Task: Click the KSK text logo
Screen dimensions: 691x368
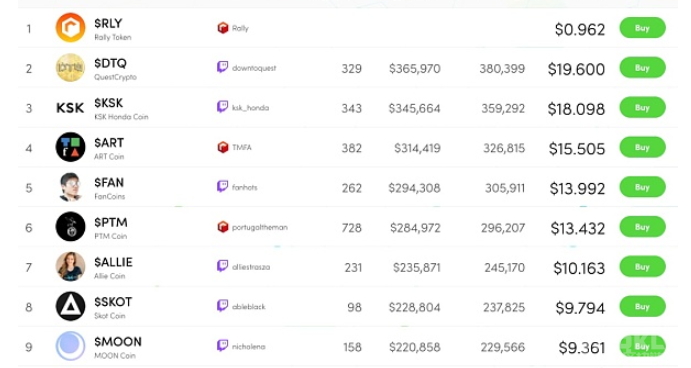Action: point(70,108)
